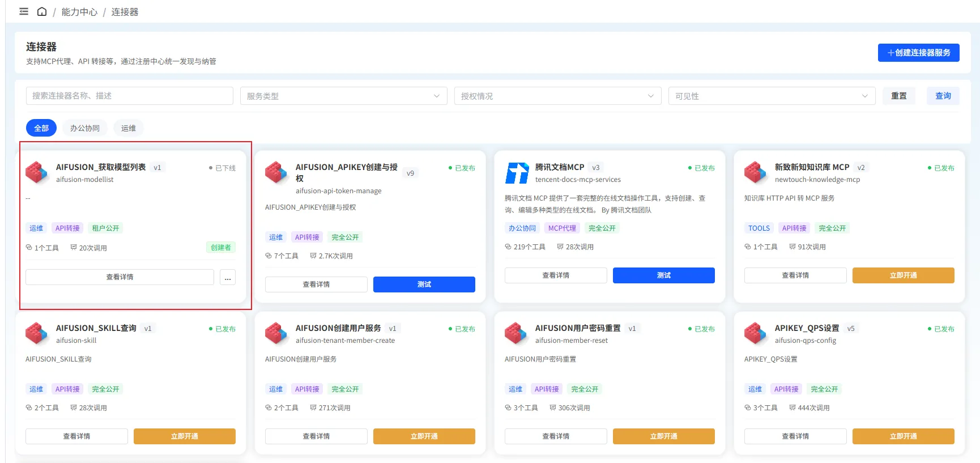Click the MCP代理 tag on 腾讯文档MCP

point(562,228)
